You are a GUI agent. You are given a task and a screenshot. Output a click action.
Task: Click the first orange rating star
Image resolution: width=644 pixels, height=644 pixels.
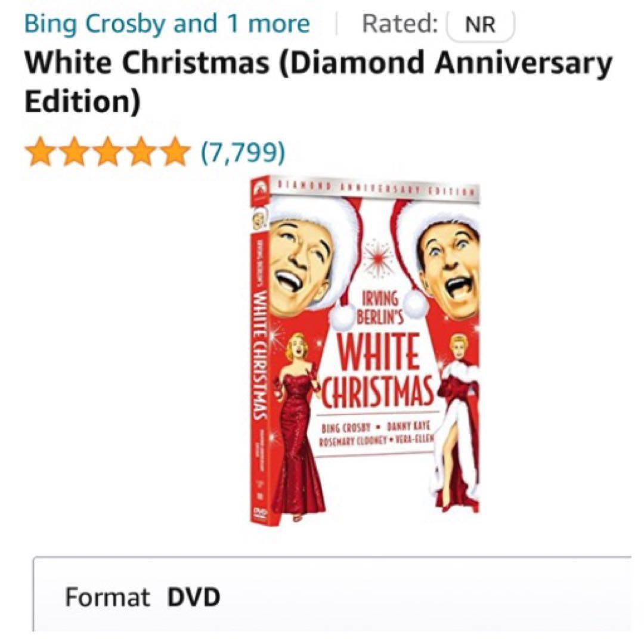39,151
